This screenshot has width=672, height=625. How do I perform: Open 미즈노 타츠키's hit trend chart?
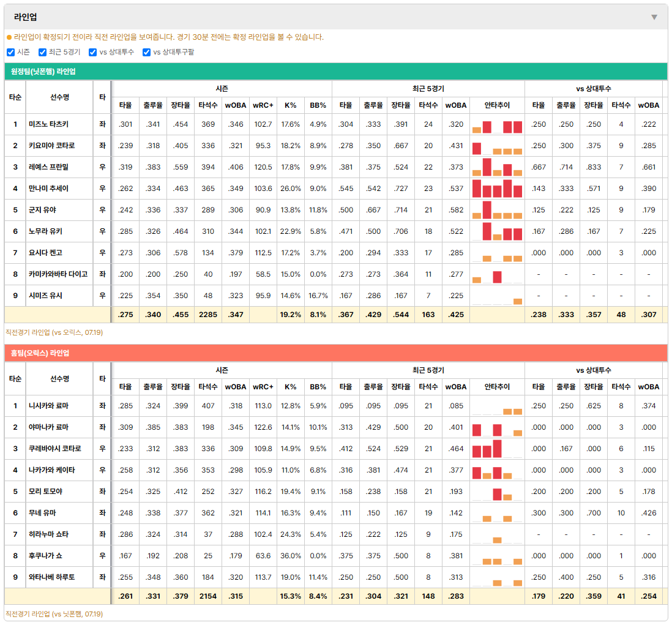point(497,125)
